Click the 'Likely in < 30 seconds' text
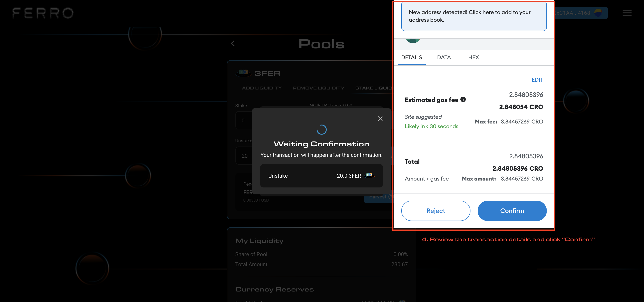Screen dimensions: 644x302 click(x=431, y=126)
